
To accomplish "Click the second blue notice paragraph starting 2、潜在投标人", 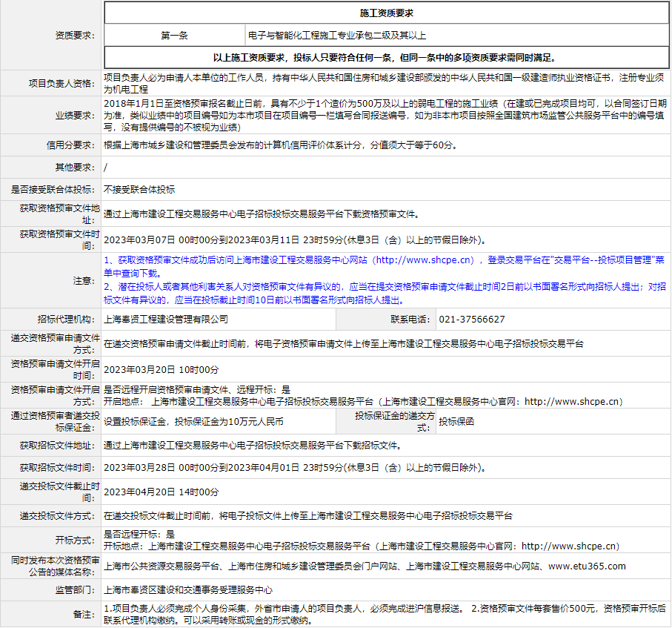I will coord(385,292).
